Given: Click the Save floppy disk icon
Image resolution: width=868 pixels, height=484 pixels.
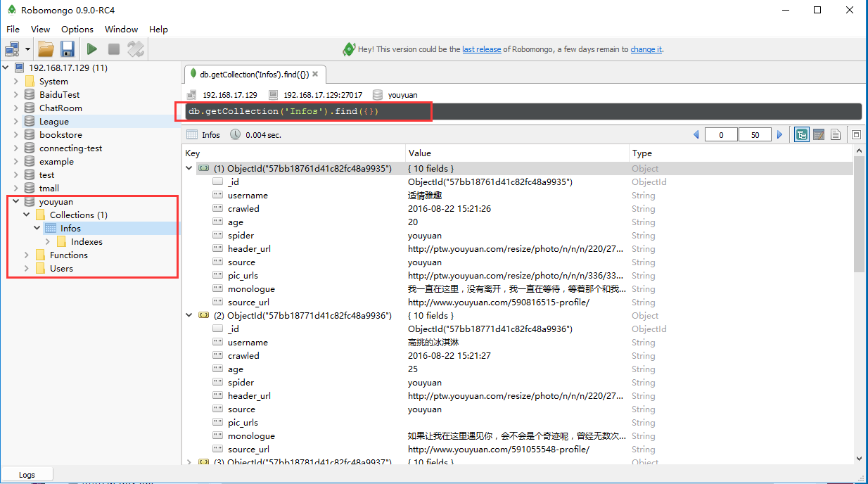Looking at the screenshot, I should (x=67, y=49).
